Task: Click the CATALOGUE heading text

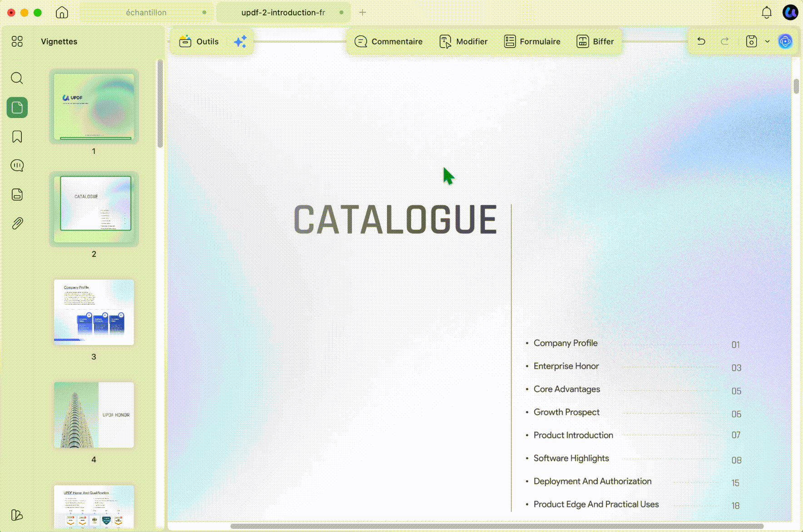Action: (x=395, y=220)
